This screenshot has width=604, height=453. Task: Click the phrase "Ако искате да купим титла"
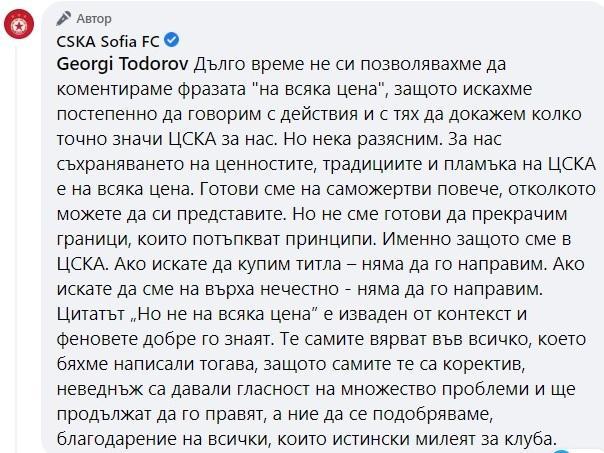click(x=228, y=264)
